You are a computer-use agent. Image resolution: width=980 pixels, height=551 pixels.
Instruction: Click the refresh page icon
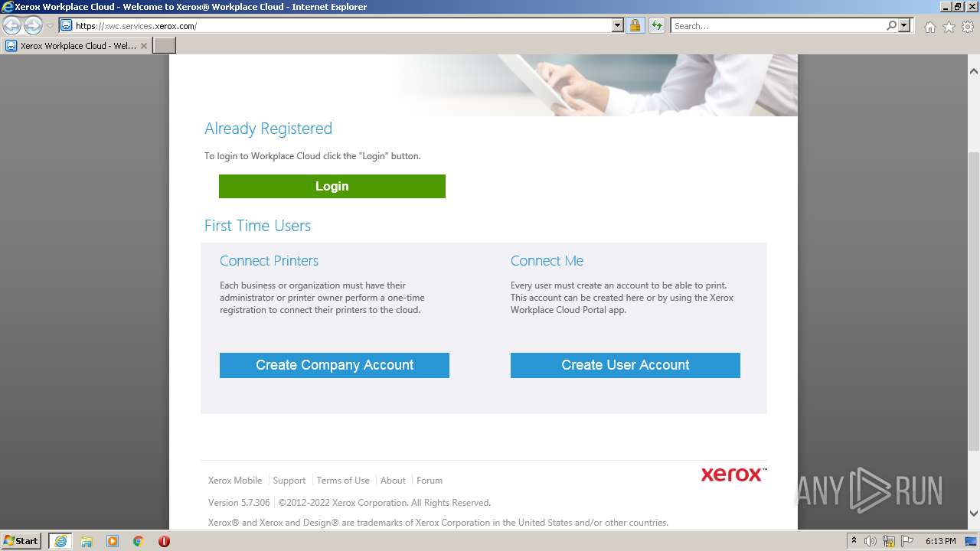tap(656, 25)
